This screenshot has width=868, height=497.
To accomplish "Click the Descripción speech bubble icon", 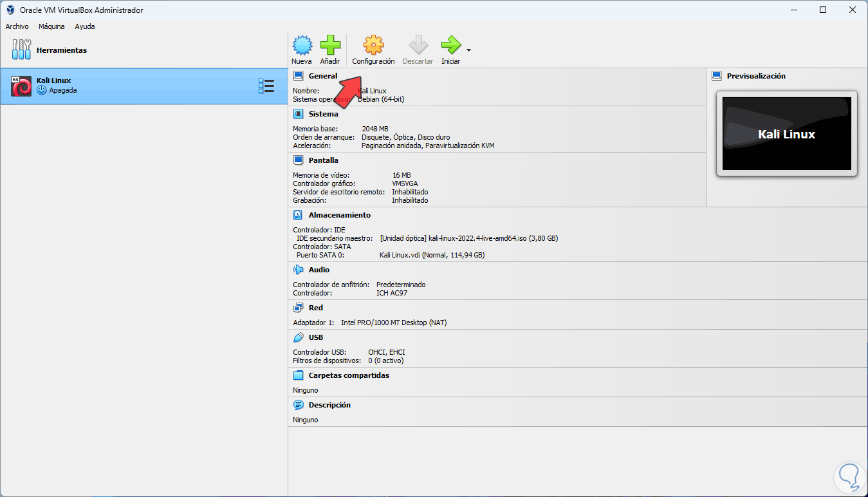I will (x=298, y=405).
